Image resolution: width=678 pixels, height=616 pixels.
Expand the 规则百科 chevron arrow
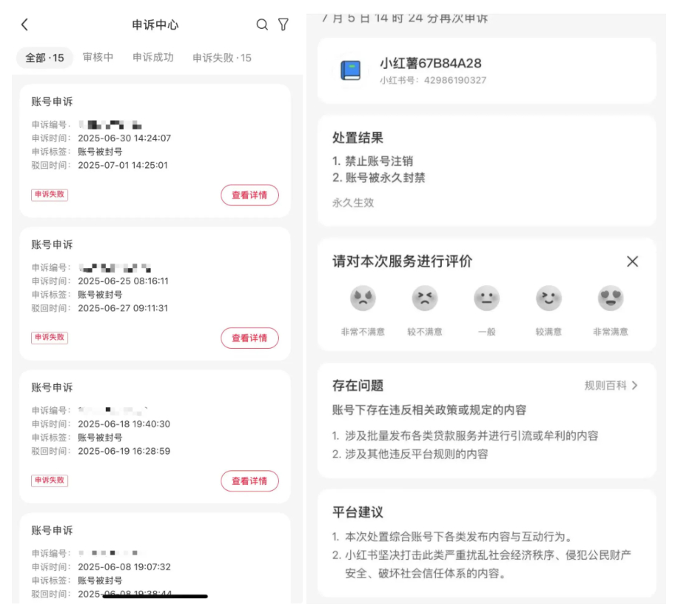click(x=635, y=386)
